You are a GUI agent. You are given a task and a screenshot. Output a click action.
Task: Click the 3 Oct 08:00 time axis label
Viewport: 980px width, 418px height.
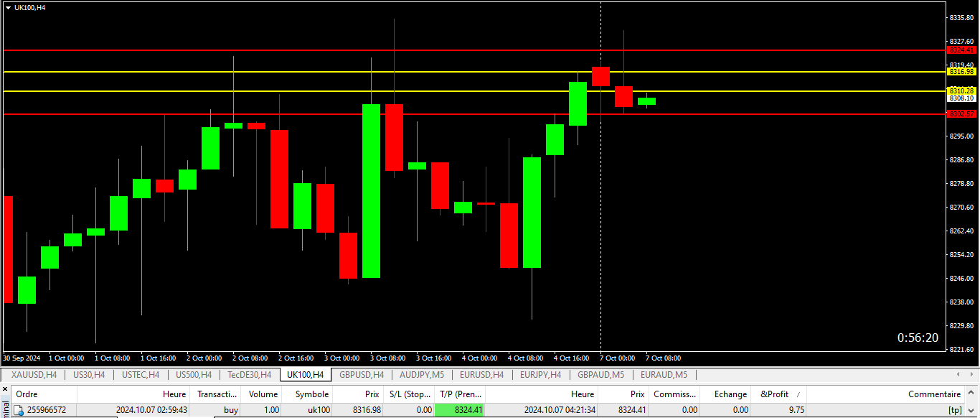click(x=387, y=358)
